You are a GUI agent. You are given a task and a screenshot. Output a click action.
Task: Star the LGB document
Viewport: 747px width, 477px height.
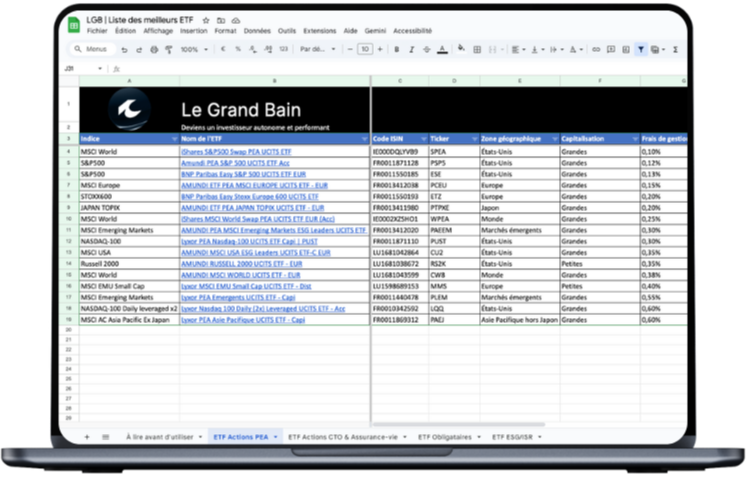206,20
